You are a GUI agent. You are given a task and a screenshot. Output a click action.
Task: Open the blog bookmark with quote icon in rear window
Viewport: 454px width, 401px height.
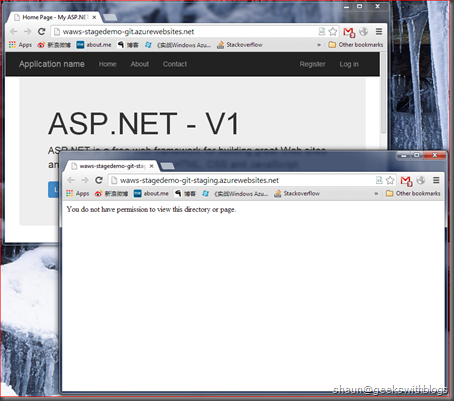[128, 45]
